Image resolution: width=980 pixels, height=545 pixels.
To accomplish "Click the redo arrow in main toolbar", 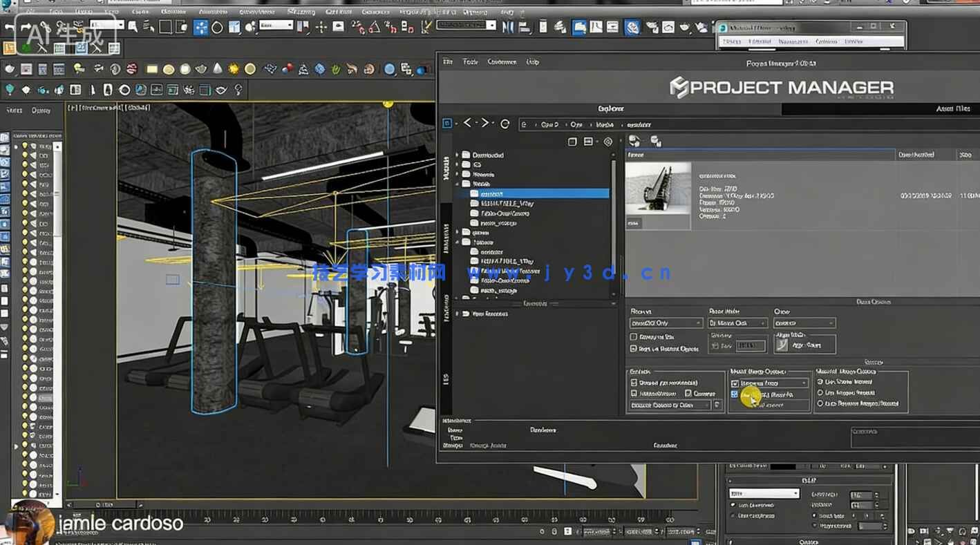I will tap(27, 28).
